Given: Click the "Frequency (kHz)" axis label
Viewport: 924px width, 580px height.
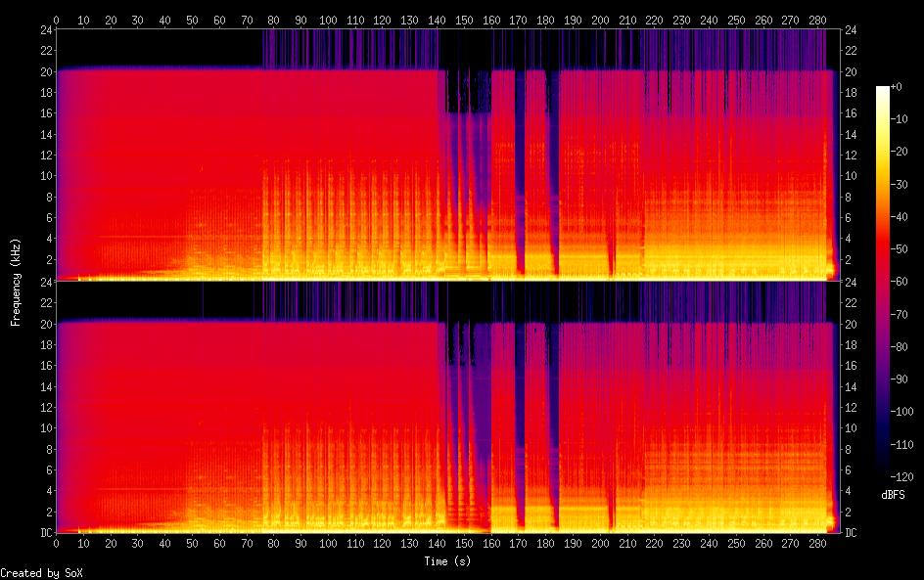Looking at the screenshot, I should (16, 282).
